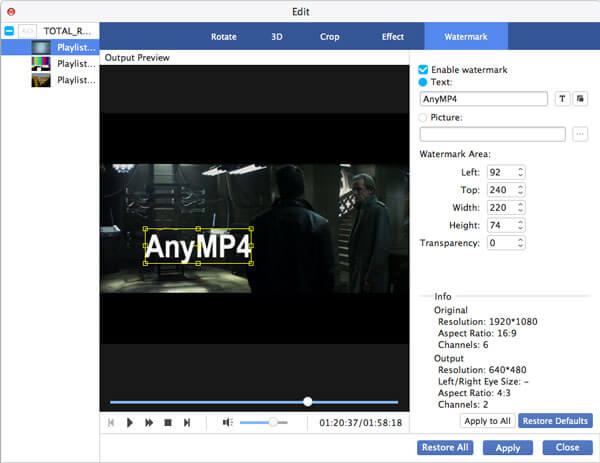Adjust the Transparency stepper arrows

point(520,243)
